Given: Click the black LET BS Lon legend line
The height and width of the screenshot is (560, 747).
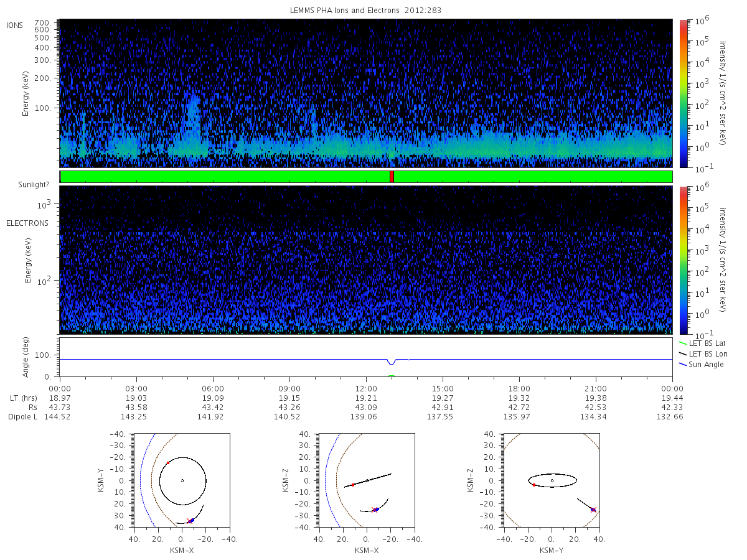Looking at the screenshot, I should point(683,353).
